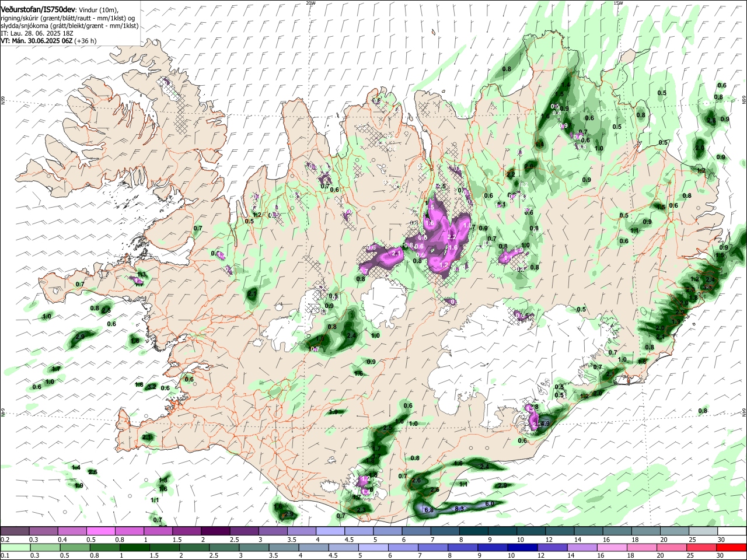Screen dimensions: 747x560
Task: Click the '20W' longitude label
Action: pos(310,3)
